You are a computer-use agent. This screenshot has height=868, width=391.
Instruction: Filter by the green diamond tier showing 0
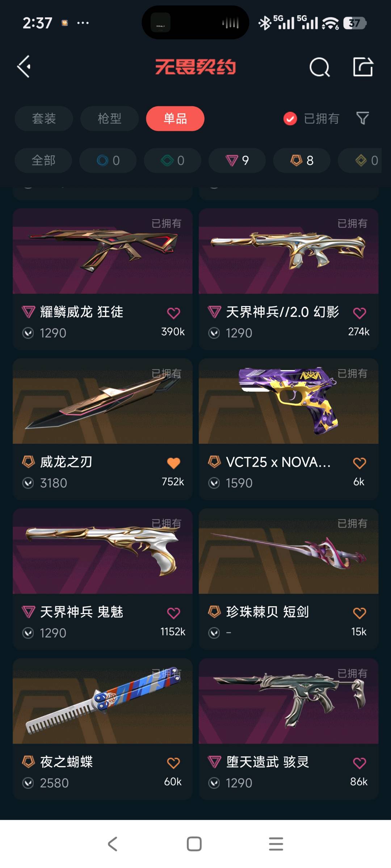click(x=173, y=160)
